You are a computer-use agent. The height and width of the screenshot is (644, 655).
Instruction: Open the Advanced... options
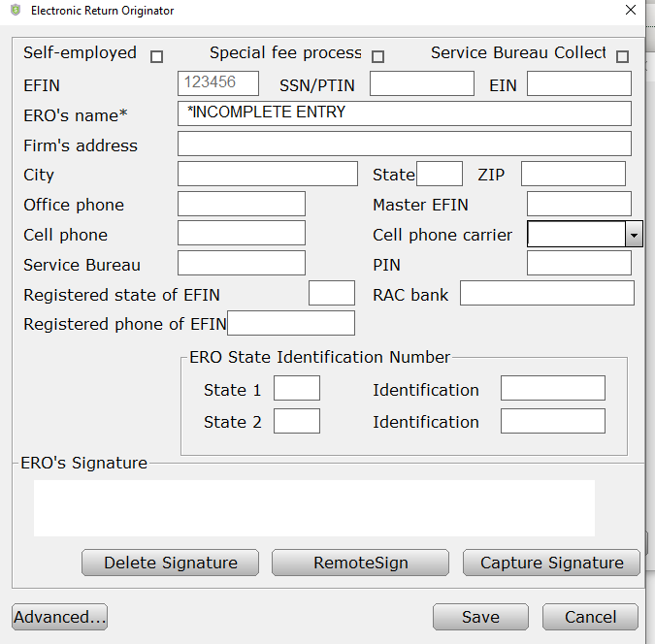pyautogui.click(x=60, y=617)
